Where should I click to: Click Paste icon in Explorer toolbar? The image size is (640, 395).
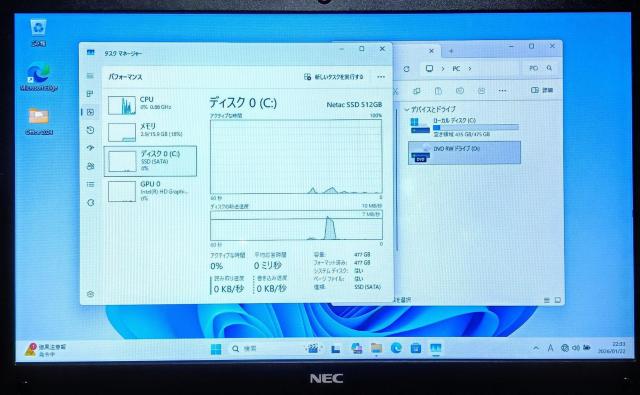pos(438,91)
